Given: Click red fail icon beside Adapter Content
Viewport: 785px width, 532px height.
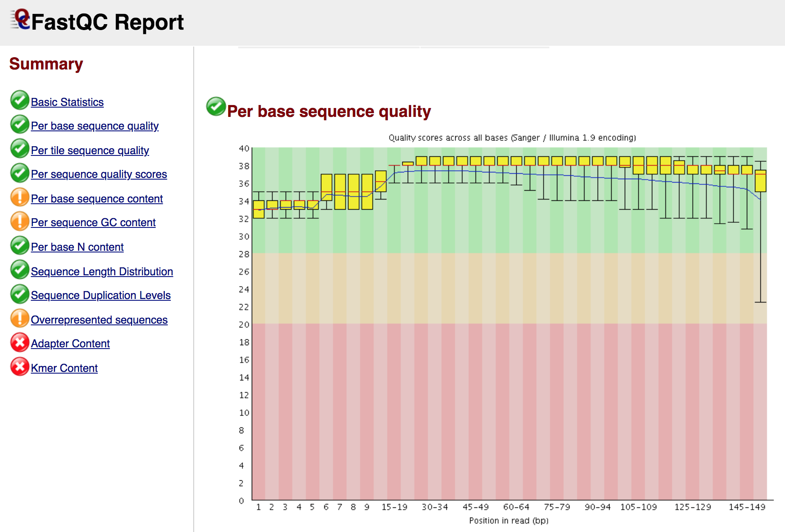Looking at the screenshot, I should click(x=19, y=342).
